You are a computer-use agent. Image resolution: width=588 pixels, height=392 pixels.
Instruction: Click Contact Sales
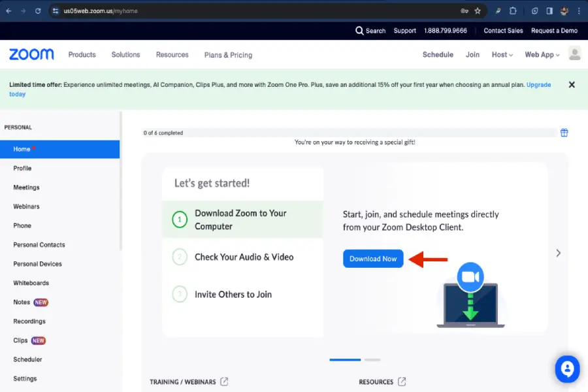pyautogui.click(x=503, y=31)
